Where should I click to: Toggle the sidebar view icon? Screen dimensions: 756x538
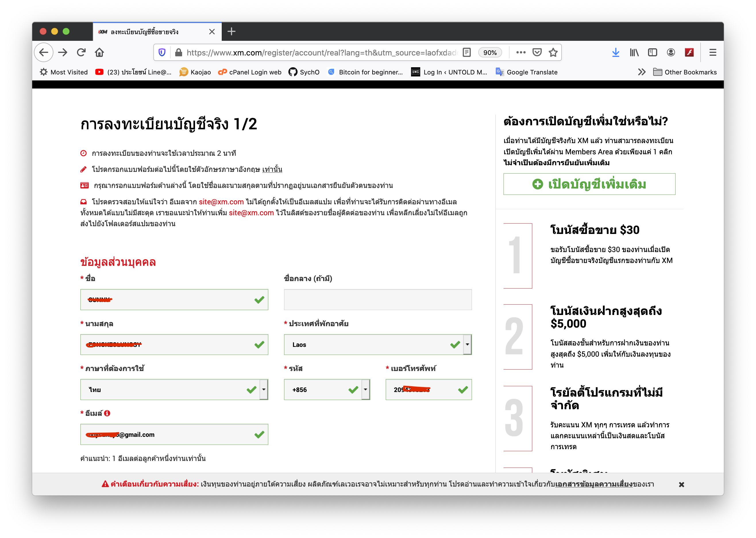(x=652, y=52)
